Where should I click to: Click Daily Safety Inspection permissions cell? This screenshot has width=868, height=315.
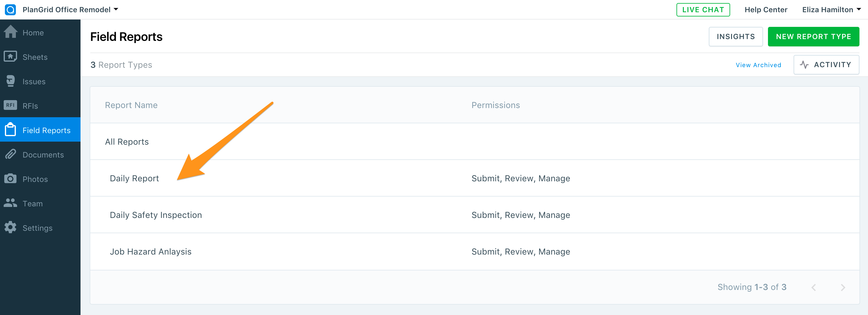coord(521,215)
